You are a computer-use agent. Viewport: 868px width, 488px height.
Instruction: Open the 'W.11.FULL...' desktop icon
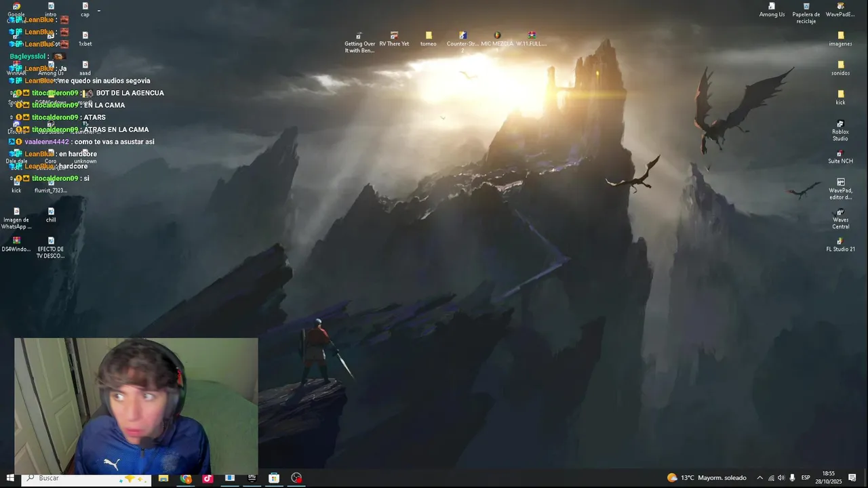point(532,39)
